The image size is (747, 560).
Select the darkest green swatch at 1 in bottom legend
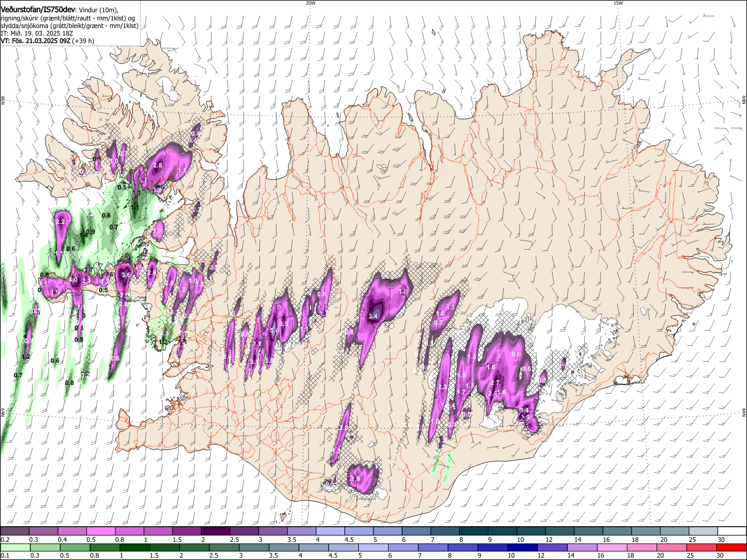tap(134, 548)
